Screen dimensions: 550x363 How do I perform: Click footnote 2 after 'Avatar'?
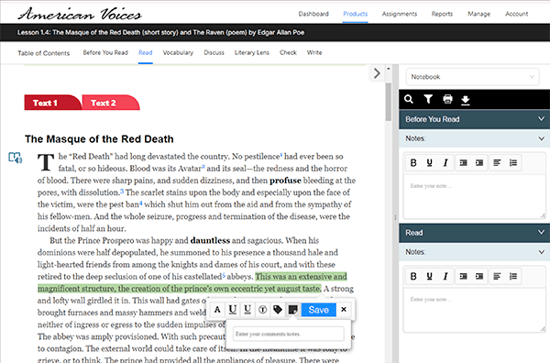click(203, 167)
